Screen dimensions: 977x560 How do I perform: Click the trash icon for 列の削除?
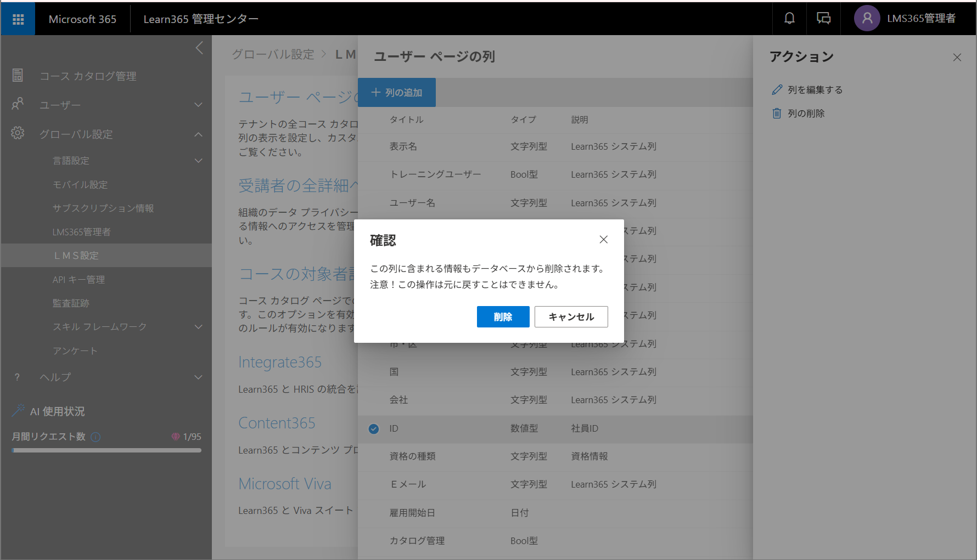[777, 113]
